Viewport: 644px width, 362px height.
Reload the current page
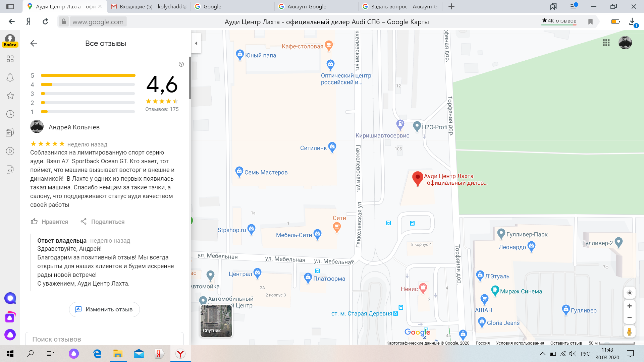coord(45,21)
